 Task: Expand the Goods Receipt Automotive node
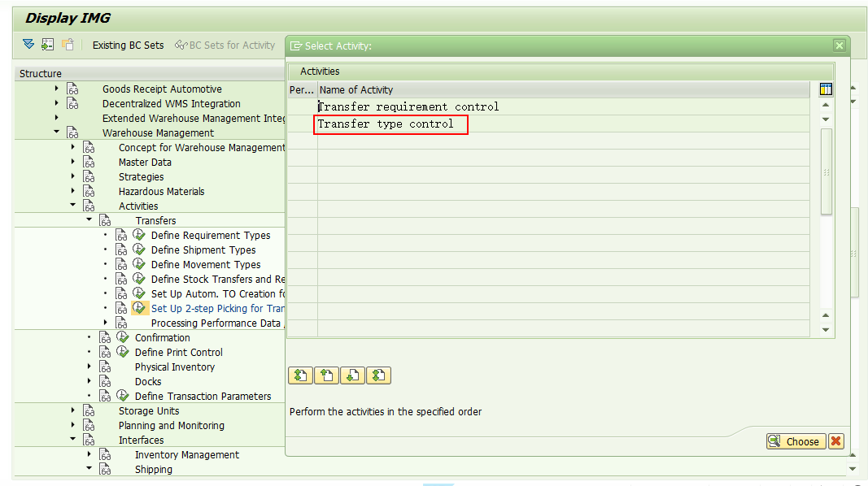(x=56, y=89)
